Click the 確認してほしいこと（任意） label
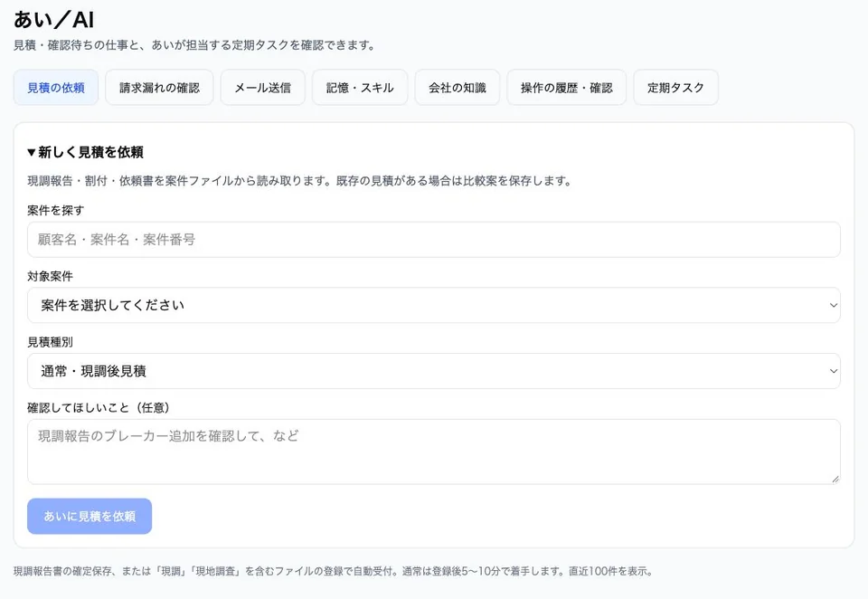The height and width of the screenshot is (599, 868). coord(99,408)
